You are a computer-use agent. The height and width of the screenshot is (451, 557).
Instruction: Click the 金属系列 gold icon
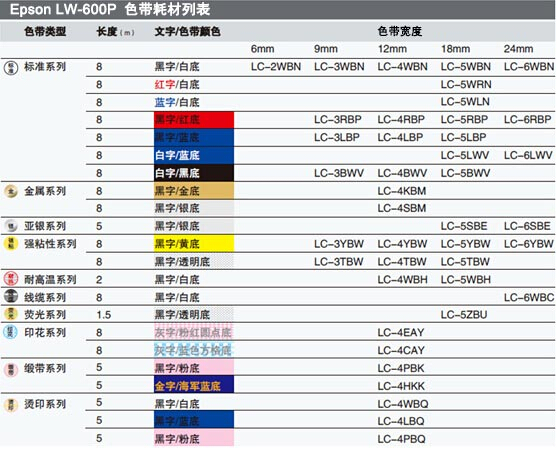[11, 191]
